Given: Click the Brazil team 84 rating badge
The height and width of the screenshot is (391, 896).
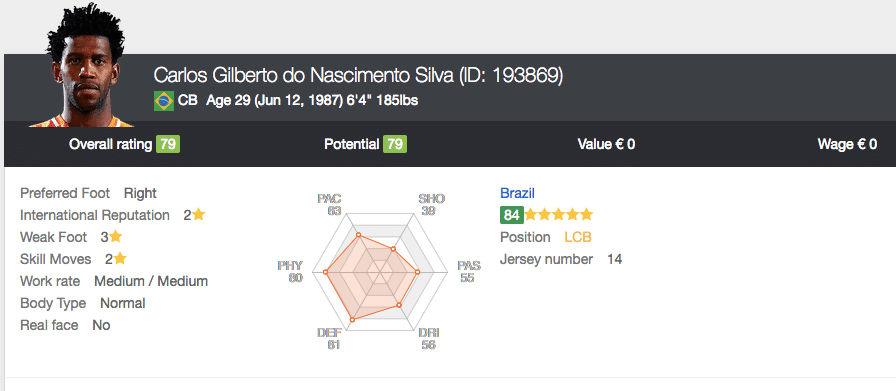Looking at the screenshot, I should 512,215.
